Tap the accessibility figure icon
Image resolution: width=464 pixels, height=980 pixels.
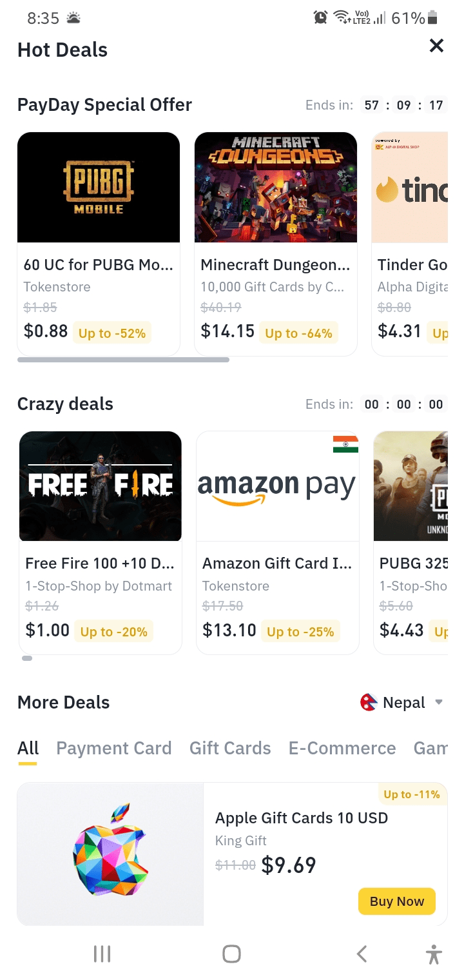434,954
